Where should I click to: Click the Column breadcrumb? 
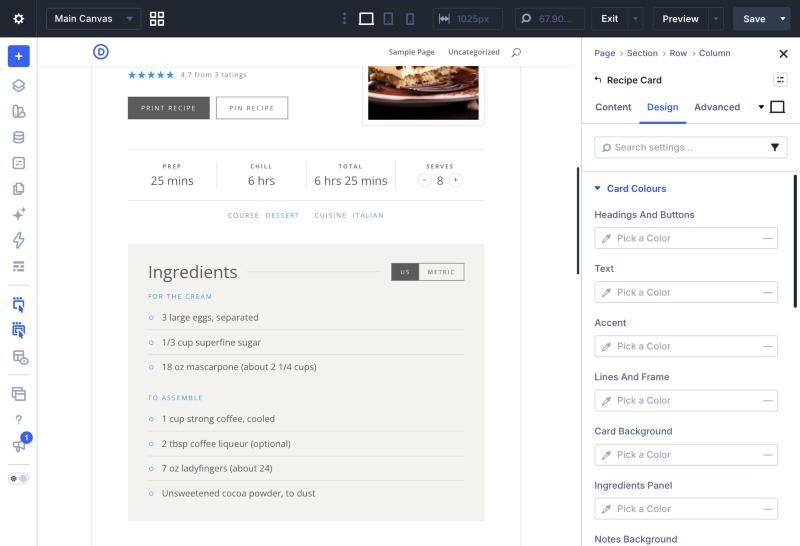[714, 53]
